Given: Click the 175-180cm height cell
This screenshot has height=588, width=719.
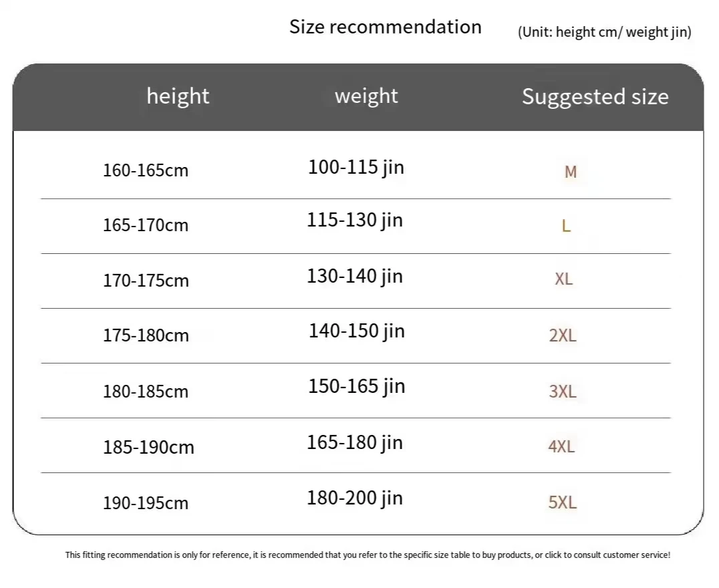Looking at the screenshot, I should point(146,335).
